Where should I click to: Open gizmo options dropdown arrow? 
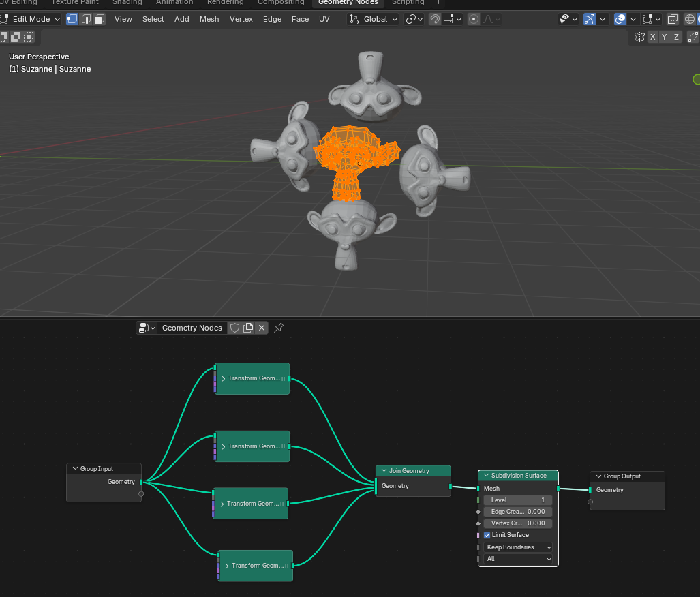pyautogui.click(x=603, y=19)
